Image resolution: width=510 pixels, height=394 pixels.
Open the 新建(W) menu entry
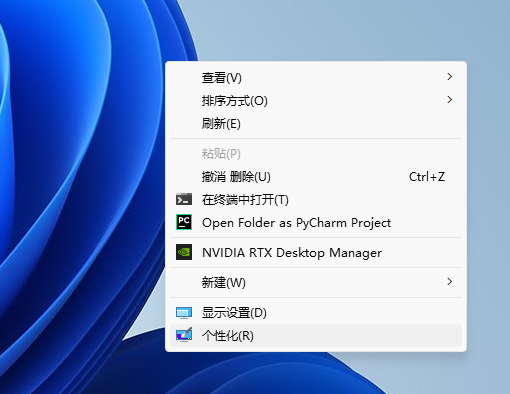(316, 282)
